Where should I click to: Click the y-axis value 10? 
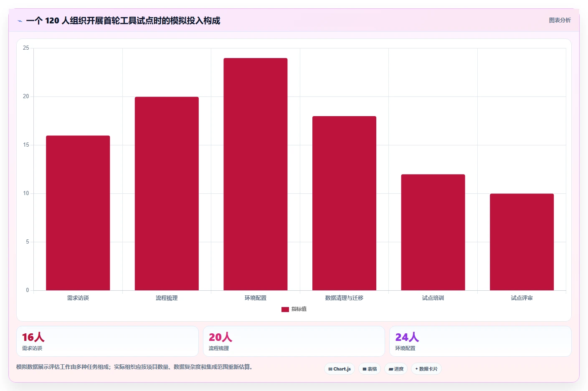[26, 193]
